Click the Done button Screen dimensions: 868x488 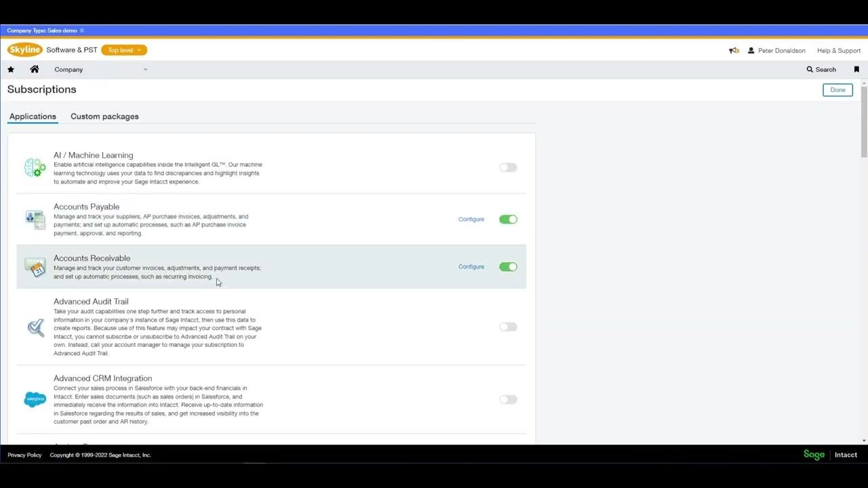tap(837, 89)
